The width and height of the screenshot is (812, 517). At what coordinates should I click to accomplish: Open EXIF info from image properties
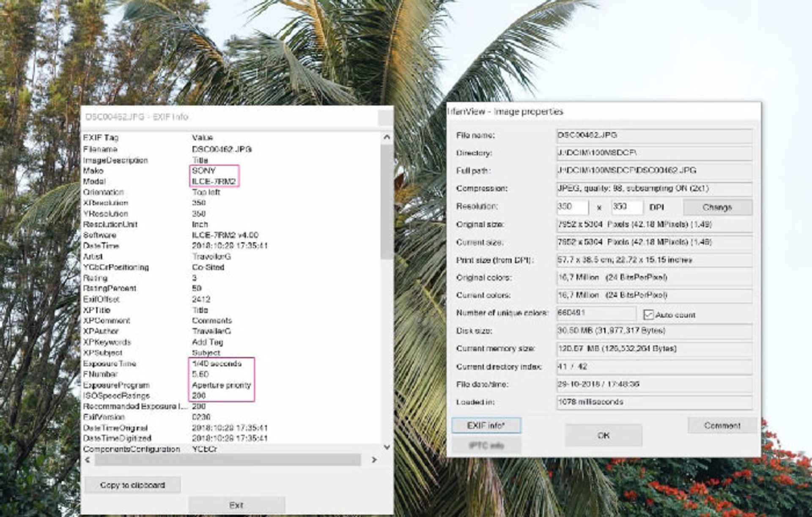click(486, 425)
